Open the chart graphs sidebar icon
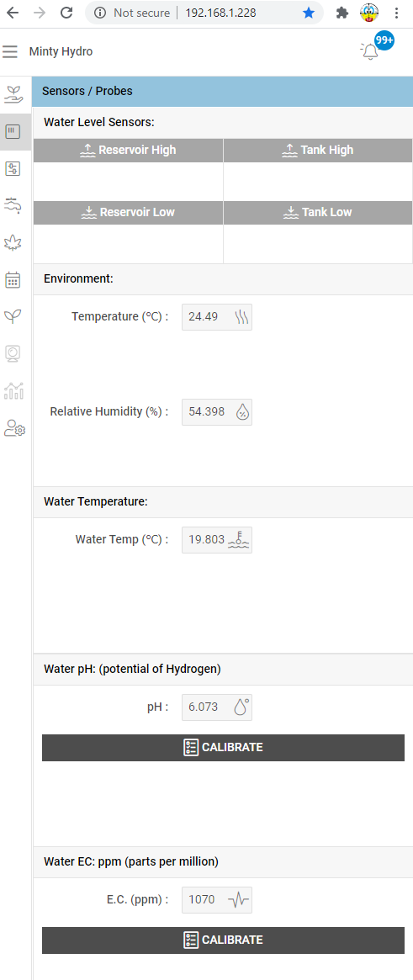This screenshot has width=413, height=980. point(13,390)
